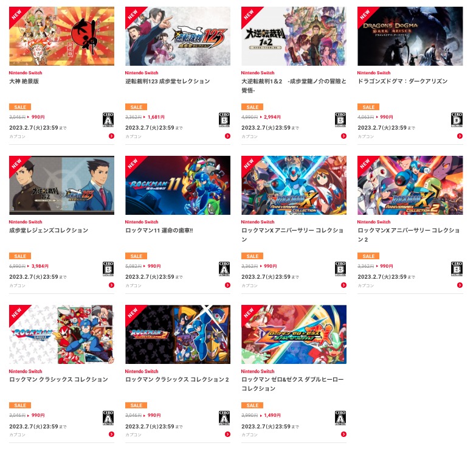
Task: Click SALE badge on ロックマン ゼロ&ゼクス card
Action: 252,405
